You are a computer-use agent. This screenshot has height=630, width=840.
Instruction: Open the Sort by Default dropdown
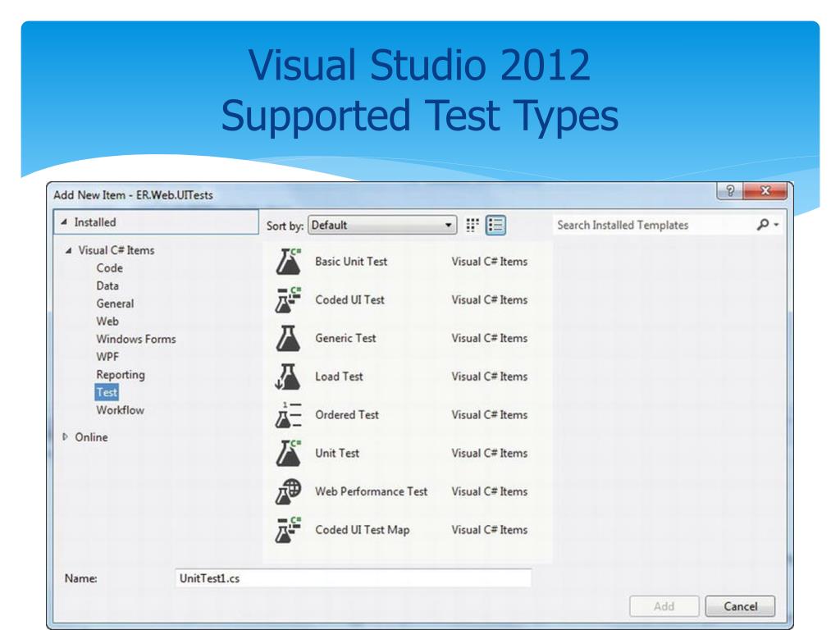click(x=382, y=225)
